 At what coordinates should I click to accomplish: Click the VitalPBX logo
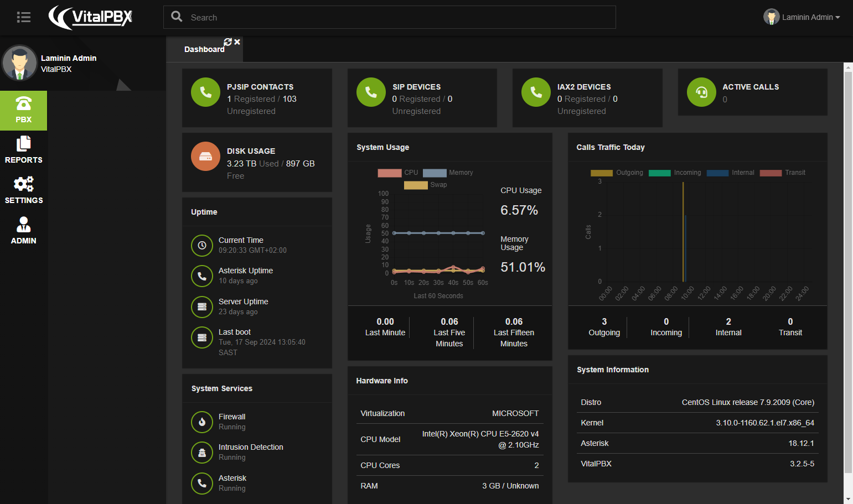coord(91,17)
